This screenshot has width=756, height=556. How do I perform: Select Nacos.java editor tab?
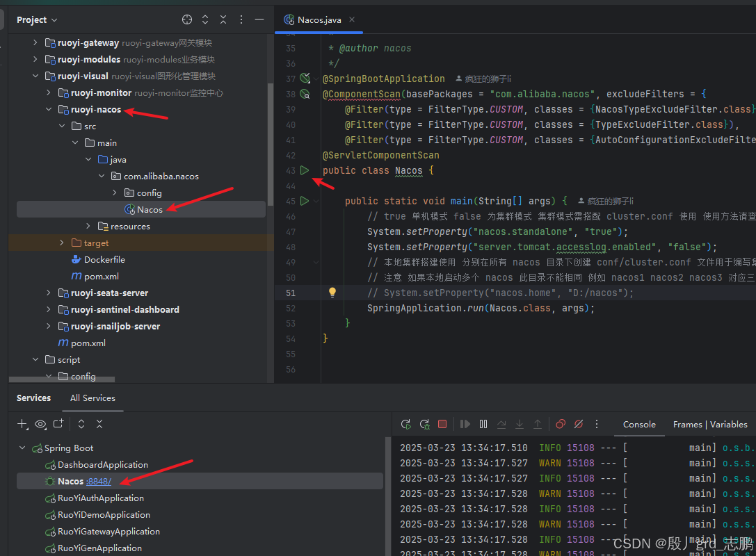tap(319, 19)
